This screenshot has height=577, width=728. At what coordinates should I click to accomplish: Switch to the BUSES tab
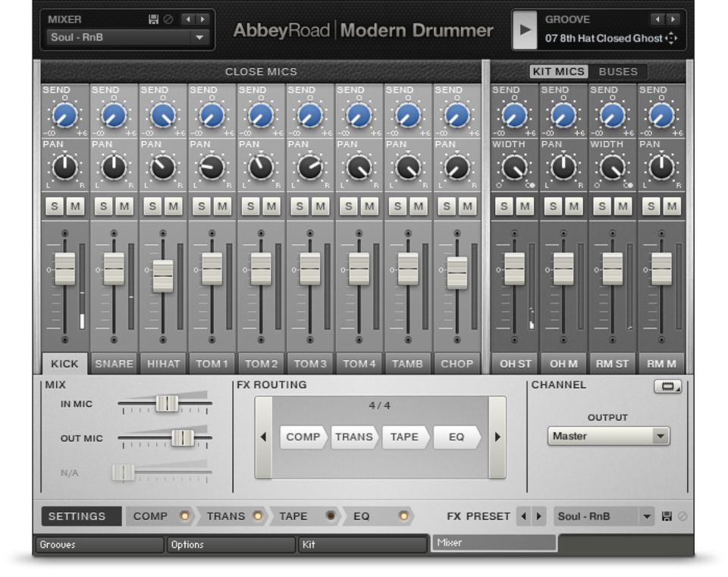click(618, 72)
